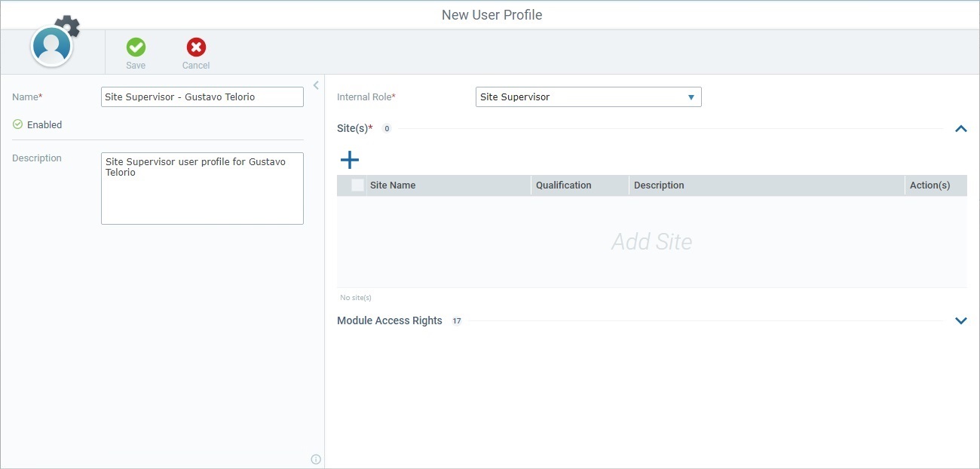Toggle the Enabled status of the profile
Viewport: 980px width, 469px height.
coord(17,124)
